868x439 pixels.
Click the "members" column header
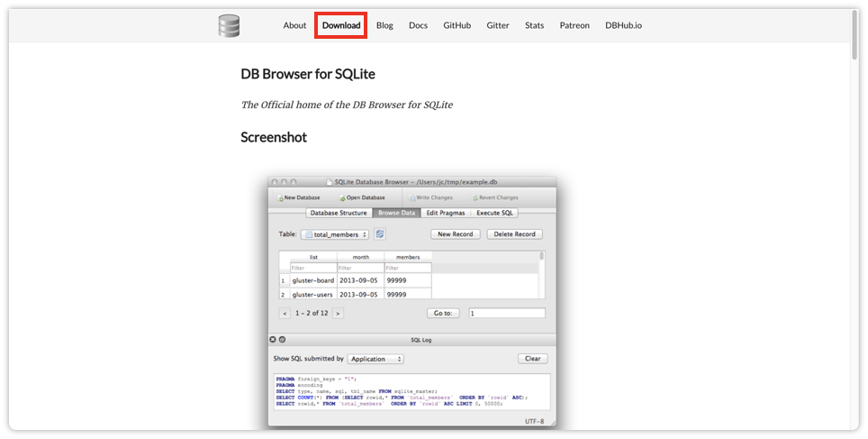(408, 257)
